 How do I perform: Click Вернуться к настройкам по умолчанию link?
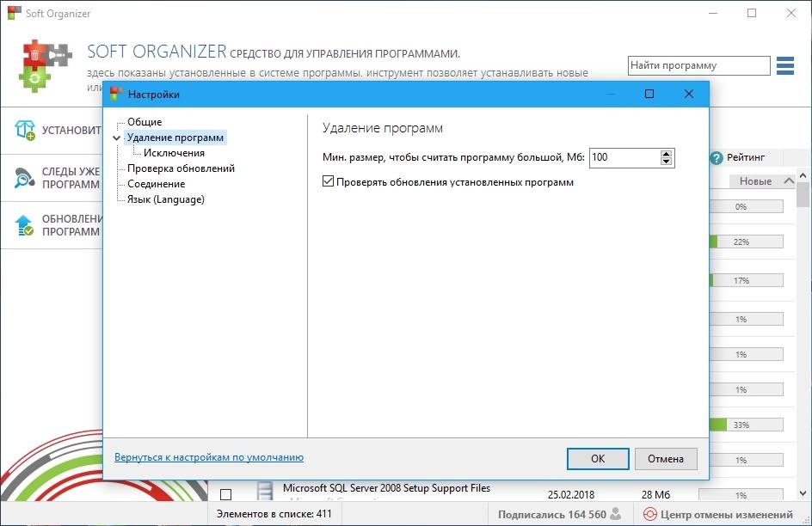[x=209, y=457]
